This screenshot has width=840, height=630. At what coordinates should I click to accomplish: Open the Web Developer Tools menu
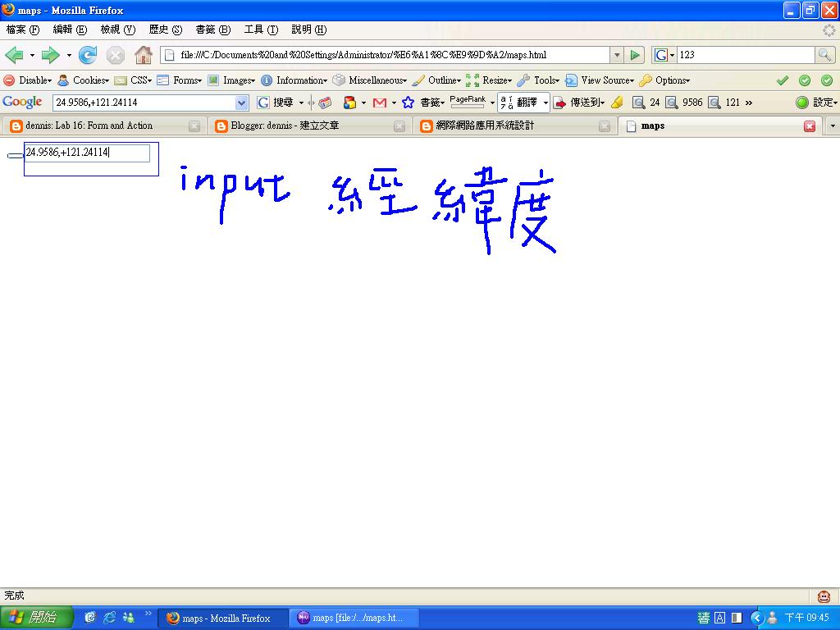(x=538, y=80)
